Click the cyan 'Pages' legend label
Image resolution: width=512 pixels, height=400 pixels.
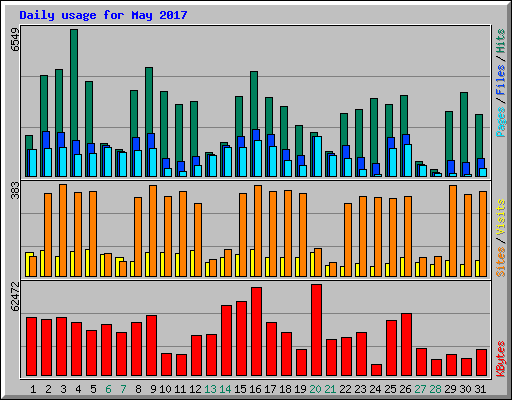coord(501,122)
